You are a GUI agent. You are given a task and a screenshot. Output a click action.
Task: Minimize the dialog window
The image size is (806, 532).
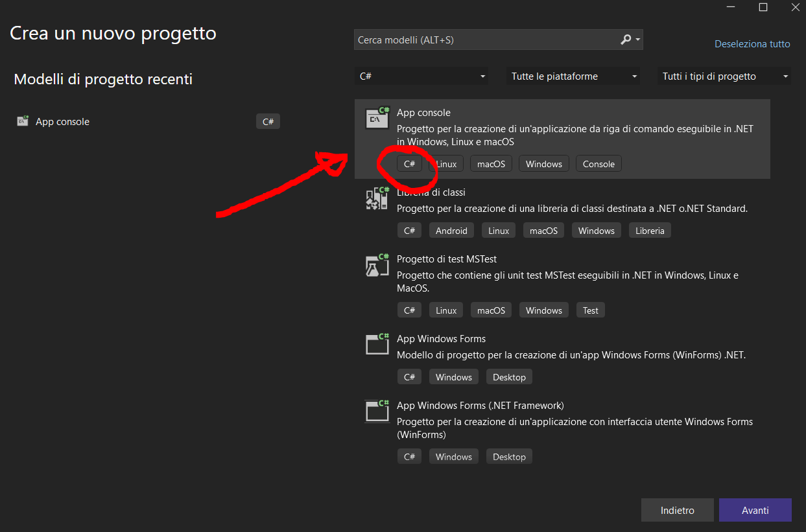pos(732,7)
